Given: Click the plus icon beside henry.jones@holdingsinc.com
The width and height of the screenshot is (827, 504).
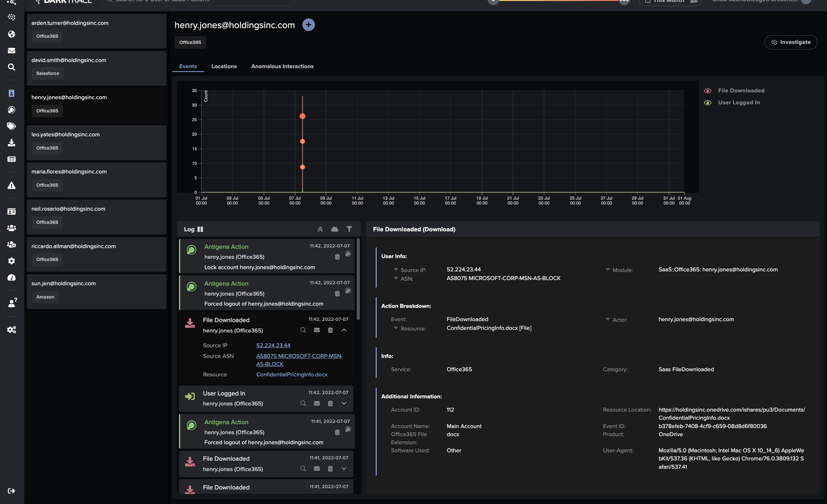Looking at the screenshot, I should click(x=309, y=25).
